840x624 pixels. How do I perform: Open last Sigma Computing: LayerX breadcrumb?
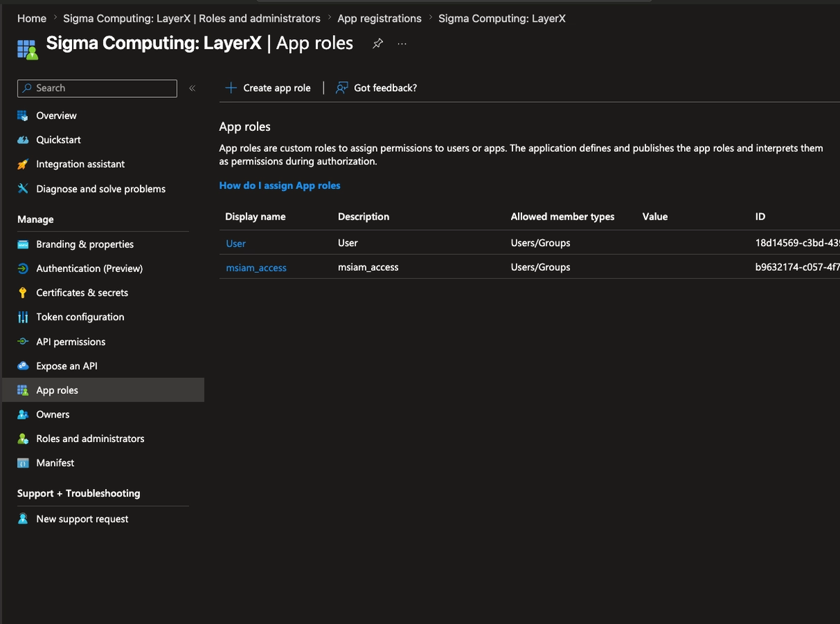click(x=502, y=19)
